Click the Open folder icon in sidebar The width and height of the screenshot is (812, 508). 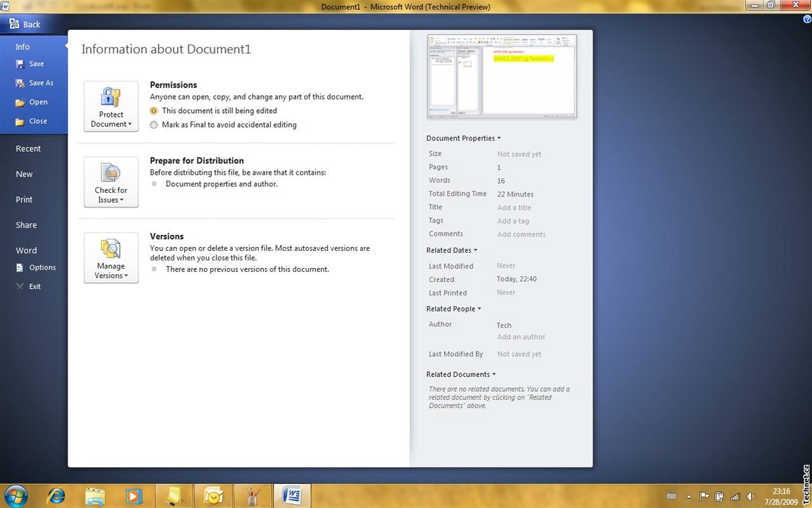[20, 102]
